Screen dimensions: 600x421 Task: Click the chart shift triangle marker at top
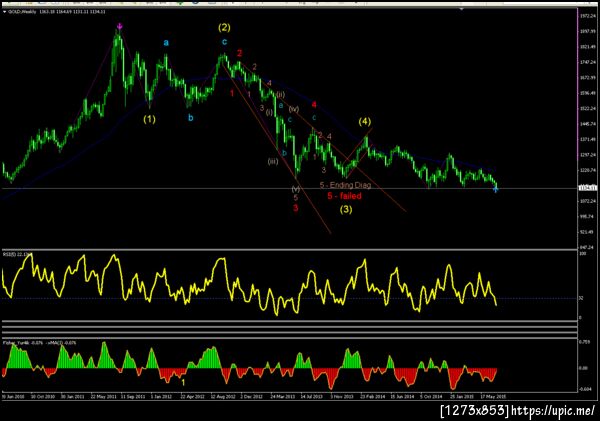pyautogui.click(x=462, y=8)
